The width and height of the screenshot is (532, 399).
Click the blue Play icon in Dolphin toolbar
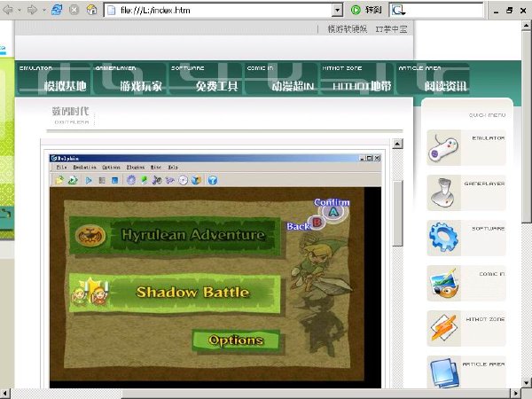tap(89, 180)
